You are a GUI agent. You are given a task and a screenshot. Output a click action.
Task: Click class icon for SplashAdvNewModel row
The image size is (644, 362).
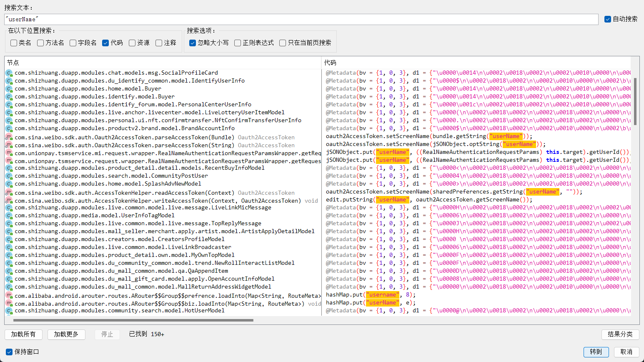point(9,184)
